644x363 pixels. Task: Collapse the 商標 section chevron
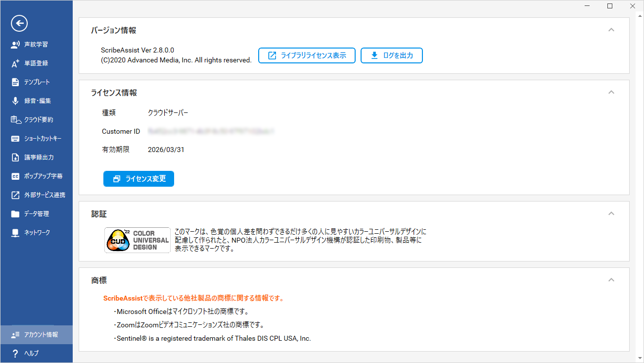pos(611,280)
